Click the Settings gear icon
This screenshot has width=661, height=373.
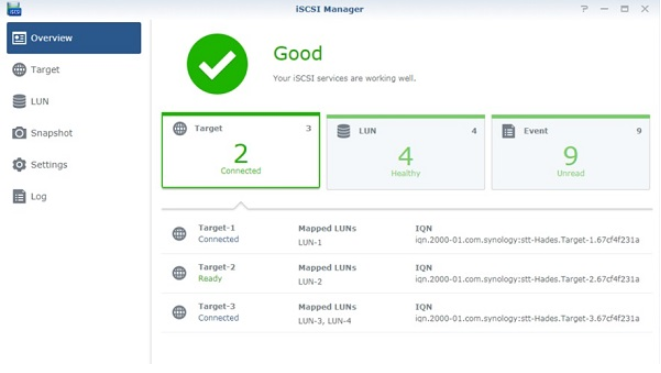(19, 164)
